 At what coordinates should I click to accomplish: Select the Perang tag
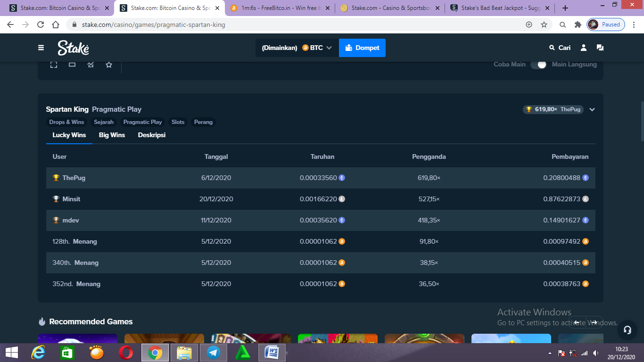(203, 122)
